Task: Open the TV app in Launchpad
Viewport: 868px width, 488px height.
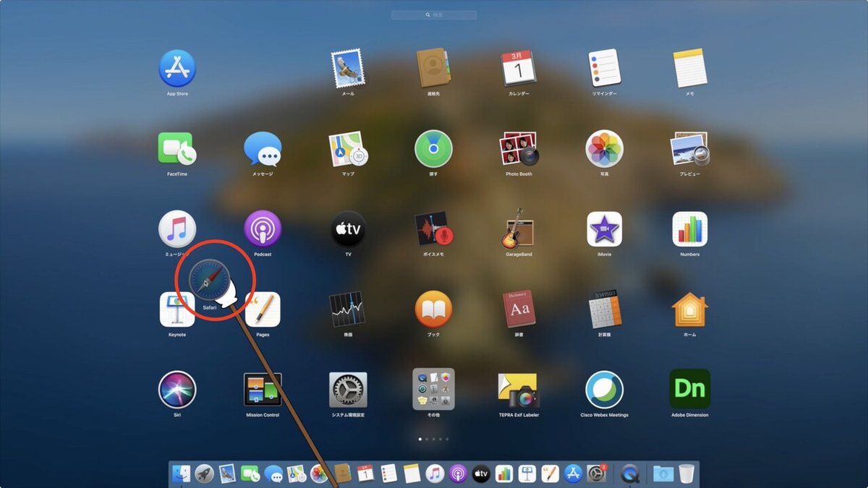Action: coord(348,229)
